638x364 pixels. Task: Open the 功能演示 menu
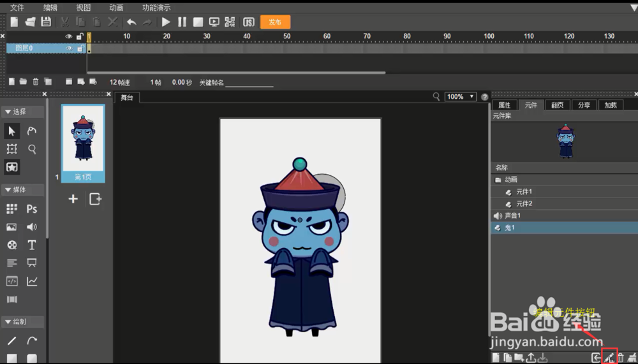[x=156, y=7]
